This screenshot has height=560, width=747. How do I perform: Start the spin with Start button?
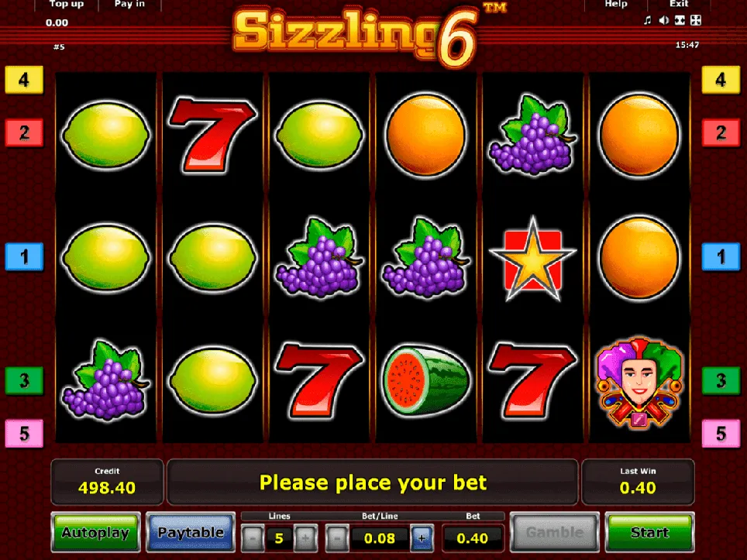650,532
